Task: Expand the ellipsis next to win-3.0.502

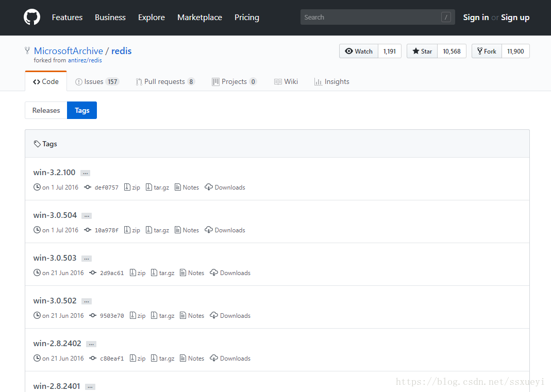Action: pyautogui.click(x=87, y=301)
